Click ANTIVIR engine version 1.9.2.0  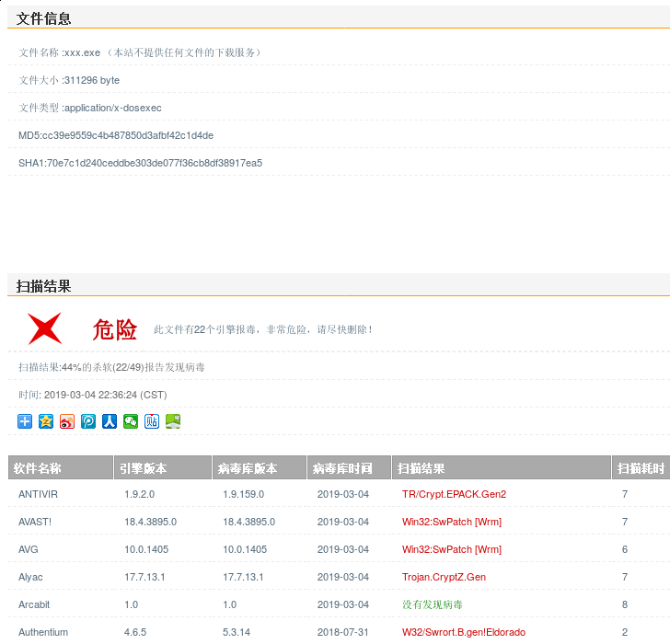pyautogui.click(x=139, y=494)
